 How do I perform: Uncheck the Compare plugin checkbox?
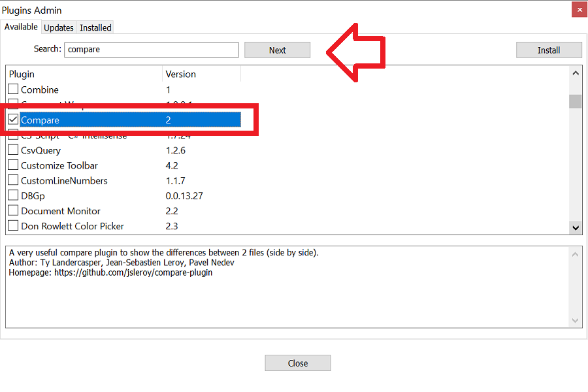[12, 120]
